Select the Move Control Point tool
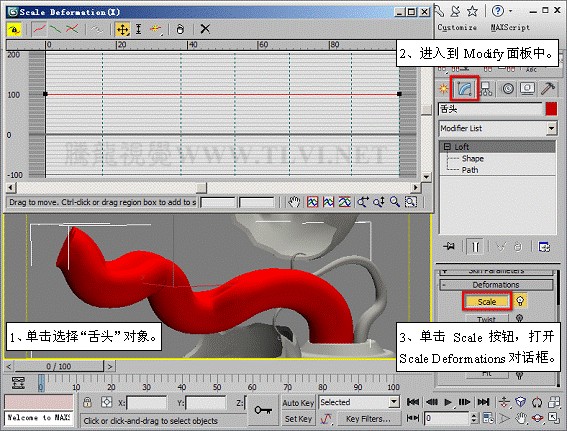 [122, 29]
